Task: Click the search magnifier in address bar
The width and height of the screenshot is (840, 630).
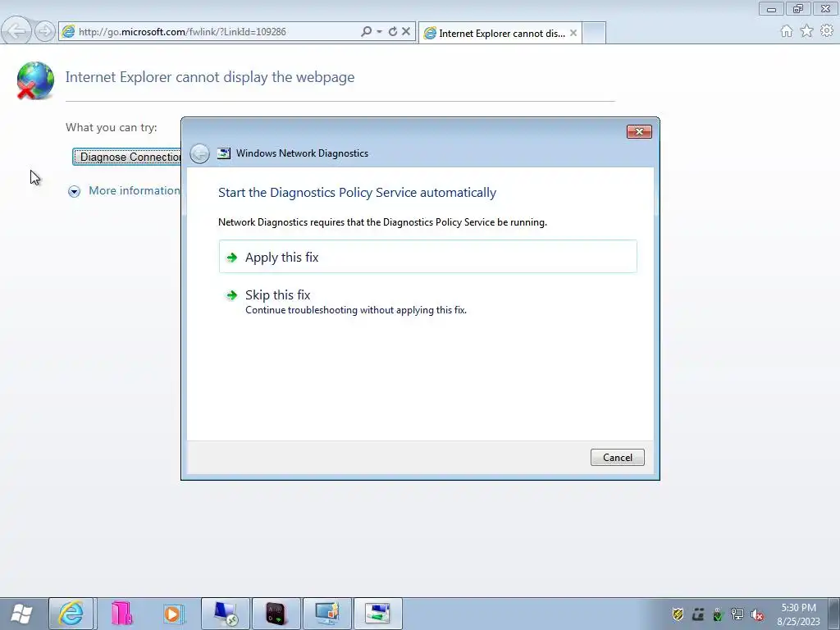Action: click(x=367, y=32)
